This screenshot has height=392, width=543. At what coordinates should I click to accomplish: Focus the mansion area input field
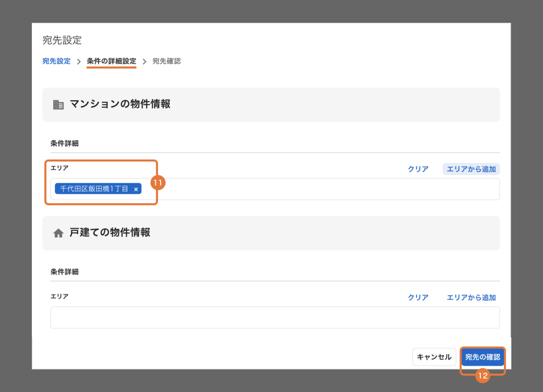click(x=275, y=189)
